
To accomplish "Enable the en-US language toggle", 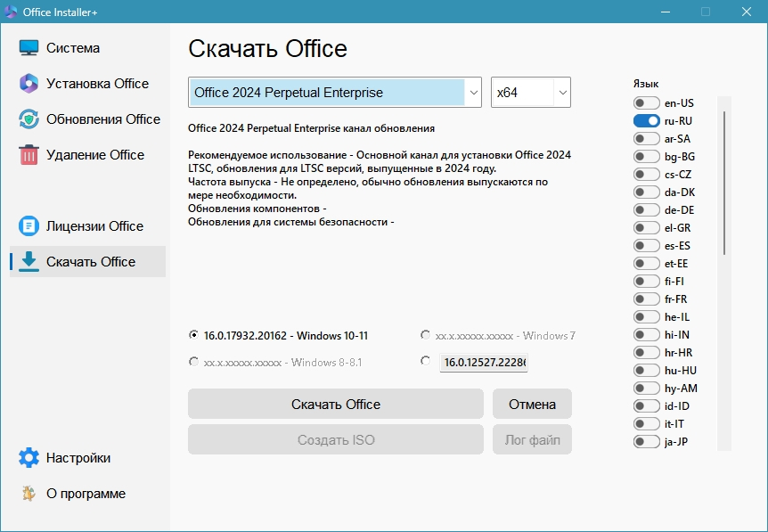I will [x=646, y=103].
